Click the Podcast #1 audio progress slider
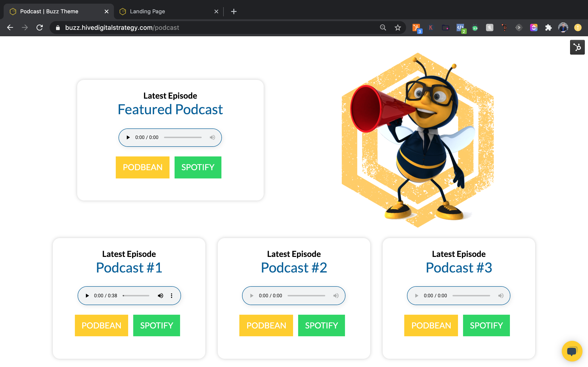 click(x=136, y=296)
